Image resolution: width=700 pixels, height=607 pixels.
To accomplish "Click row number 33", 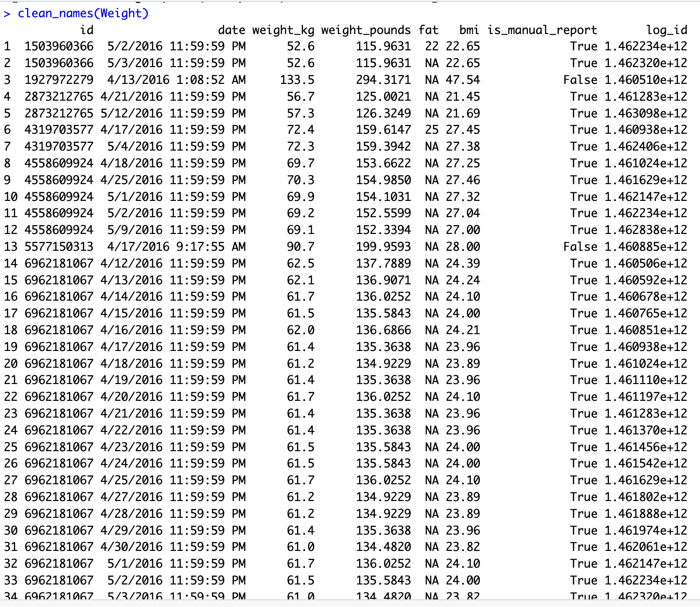I will 11,580.
